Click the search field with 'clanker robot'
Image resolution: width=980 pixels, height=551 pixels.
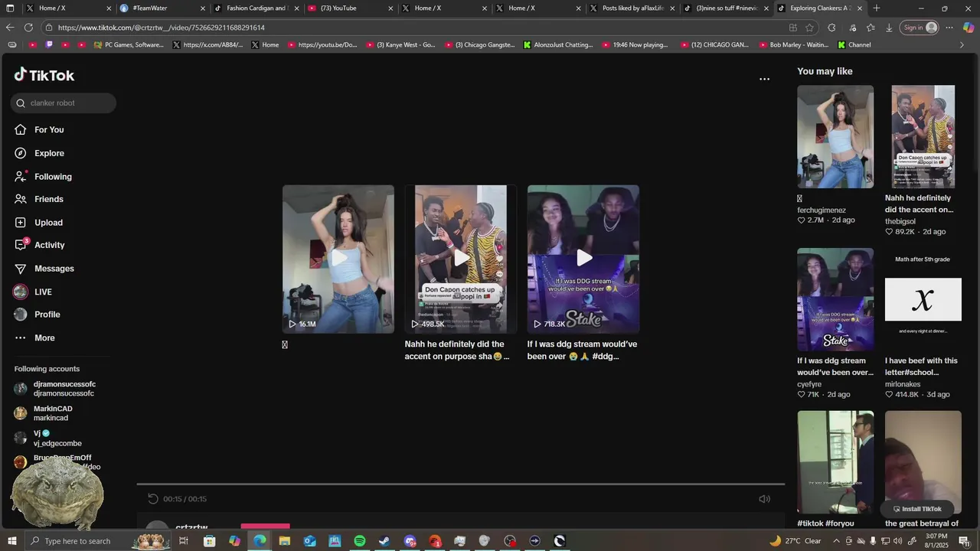click(64, 103)
